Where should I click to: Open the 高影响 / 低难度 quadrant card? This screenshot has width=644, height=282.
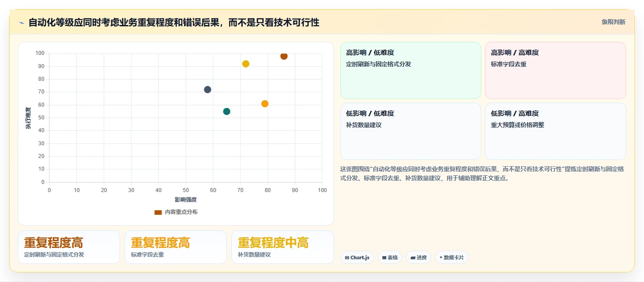pyautogui.click(x=411, y=70)
